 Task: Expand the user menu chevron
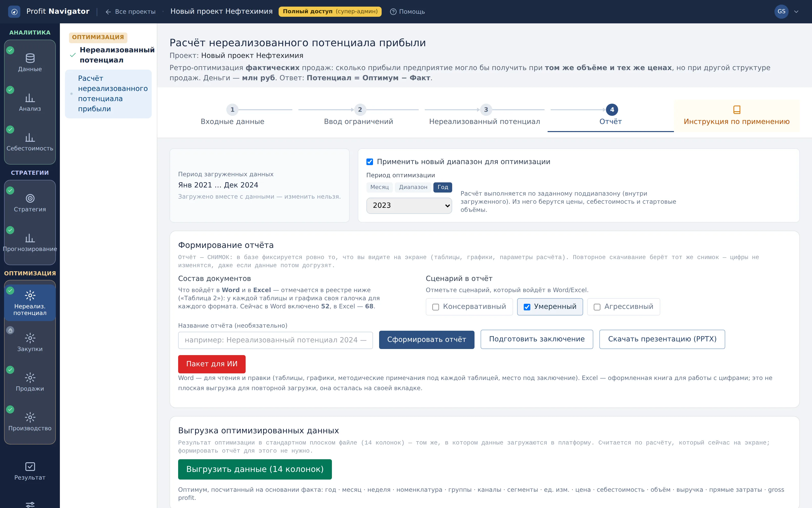pos(796,12)
